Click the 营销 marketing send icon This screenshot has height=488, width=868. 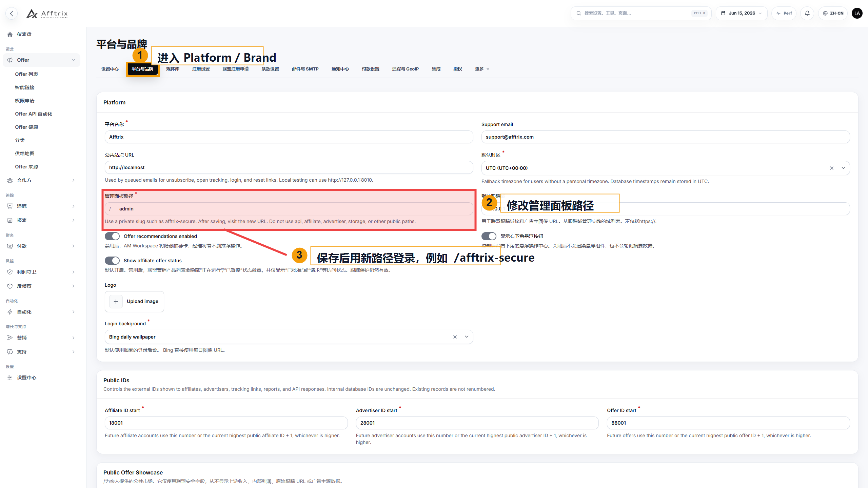pos(10,338)
